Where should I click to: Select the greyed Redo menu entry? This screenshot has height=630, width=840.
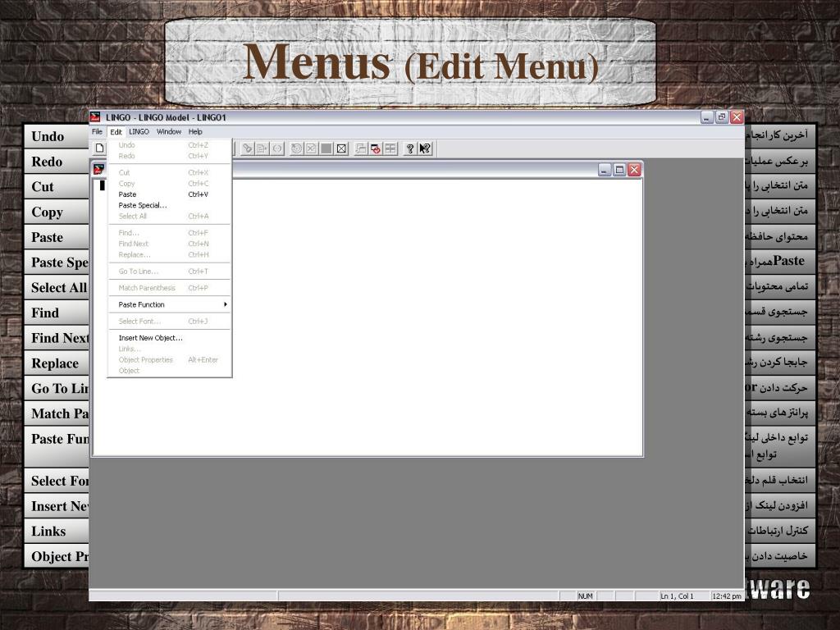169,156
